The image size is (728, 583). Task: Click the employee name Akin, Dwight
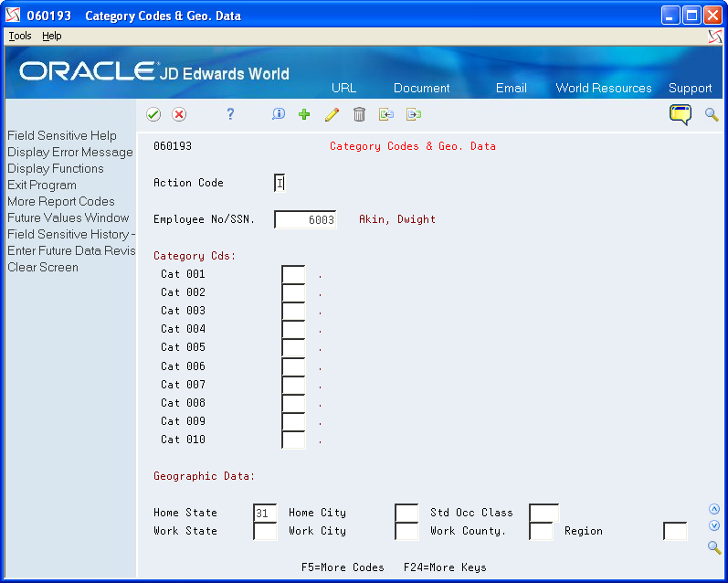click(x=397, y=219)
